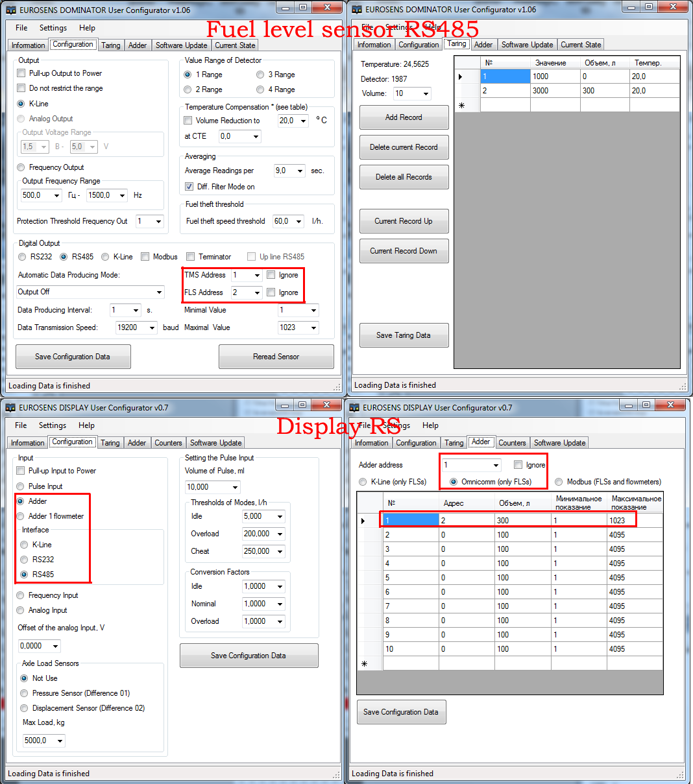The height and width of the screenshot is (784, 693).
Task: Toggle the Diff. Filter Mode on checkbox
Action: [189, 187]
